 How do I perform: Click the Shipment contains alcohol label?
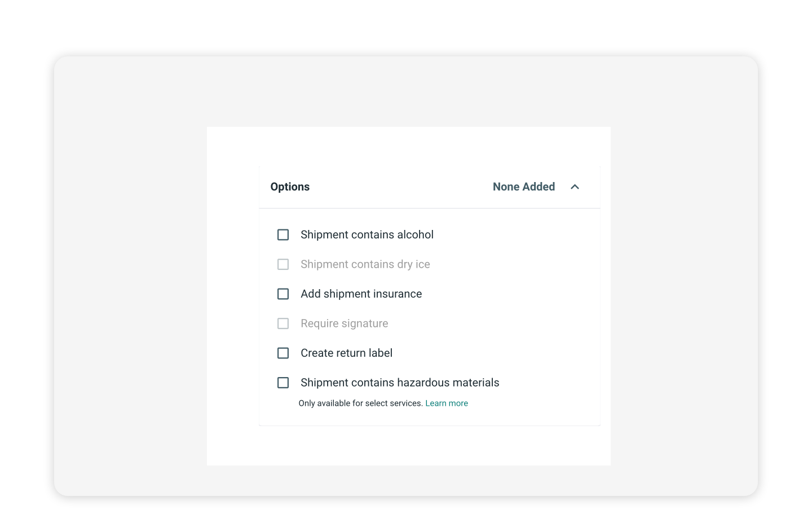367,234
